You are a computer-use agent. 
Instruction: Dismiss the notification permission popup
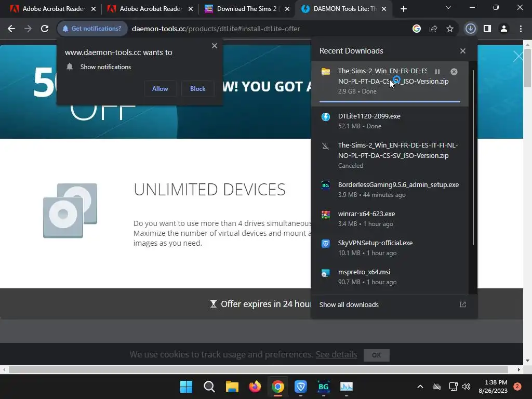click(215, 46)
